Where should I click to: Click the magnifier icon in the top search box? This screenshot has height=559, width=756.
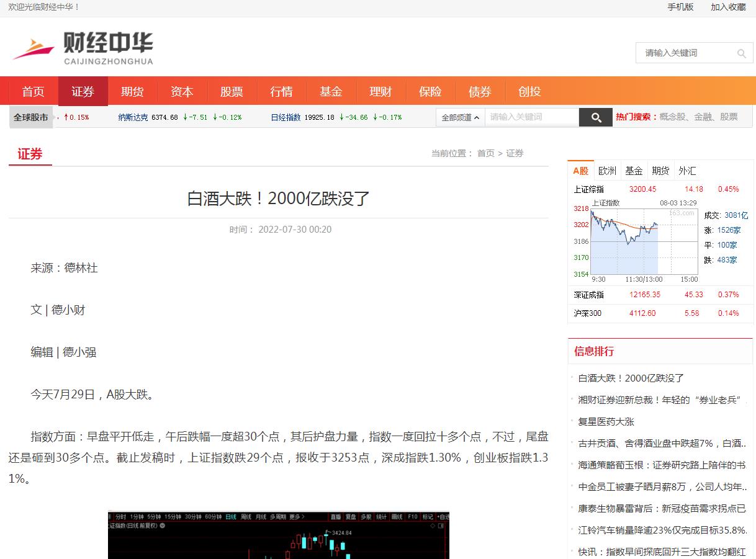click(x=741, y=53)
